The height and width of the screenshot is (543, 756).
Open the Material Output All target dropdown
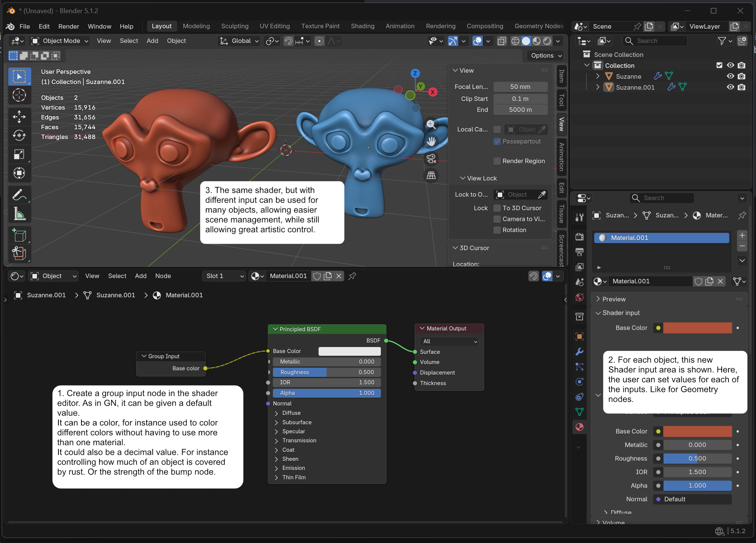pyautogui.click(x=449, y=341)
